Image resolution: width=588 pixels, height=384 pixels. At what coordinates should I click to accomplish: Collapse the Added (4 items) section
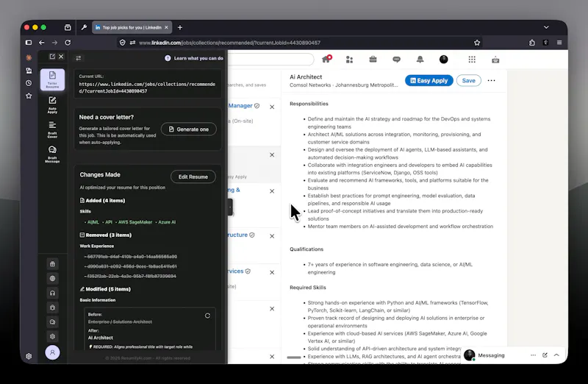(x=102, y=200)
